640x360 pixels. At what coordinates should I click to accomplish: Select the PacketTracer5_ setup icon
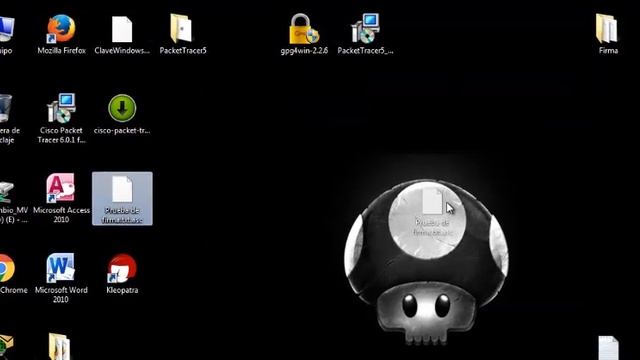click(x=365, y=29)
